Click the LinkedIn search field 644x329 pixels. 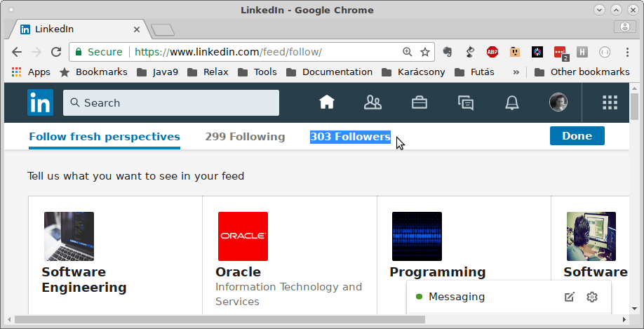pos(171,102)
